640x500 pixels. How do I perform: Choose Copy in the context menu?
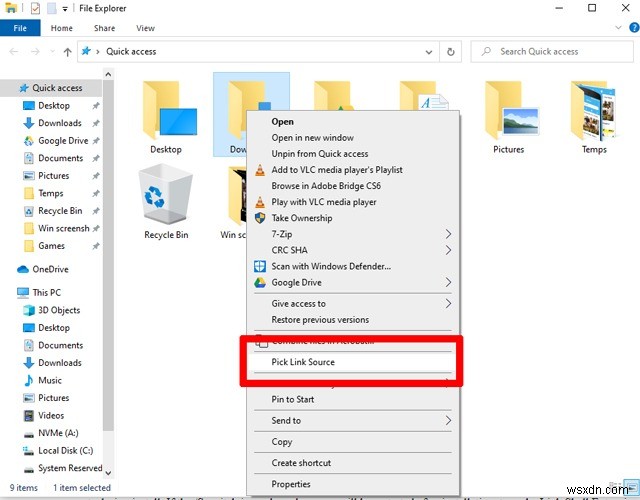coord(353,442)
